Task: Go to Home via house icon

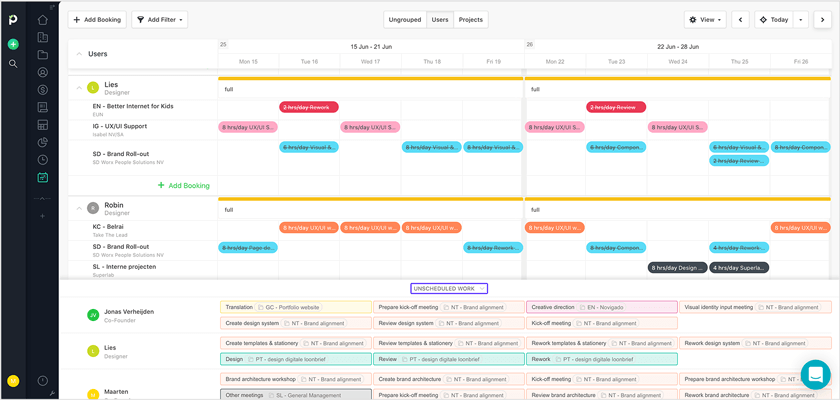Action: (43, 20)
